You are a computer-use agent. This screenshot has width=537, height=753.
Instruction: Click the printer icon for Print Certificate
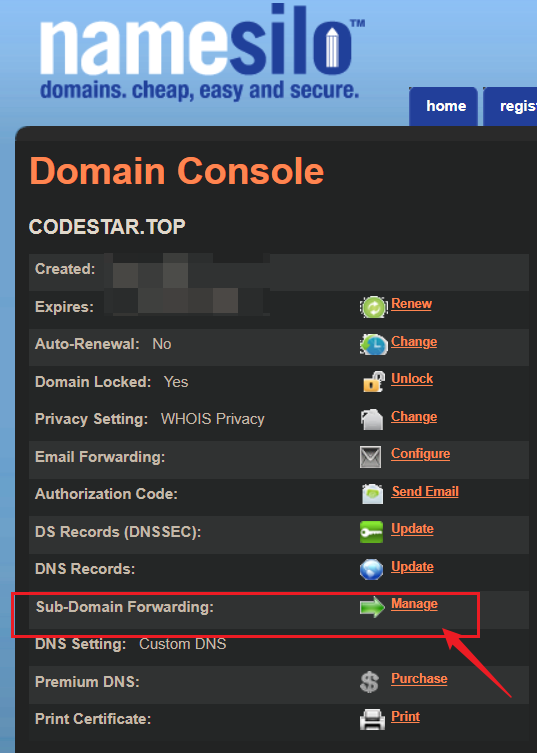tap(372, 719)
